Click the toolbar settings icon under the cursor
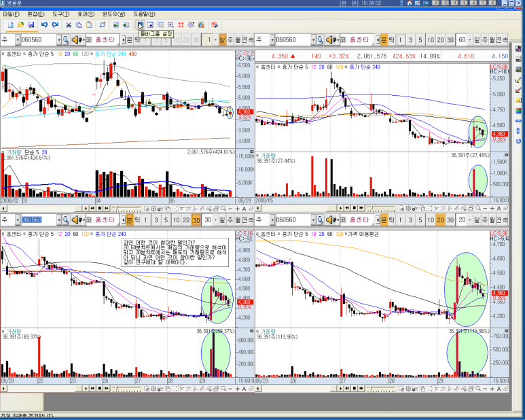This screenshot has width=525, height=420. click(x=140, y=25)
